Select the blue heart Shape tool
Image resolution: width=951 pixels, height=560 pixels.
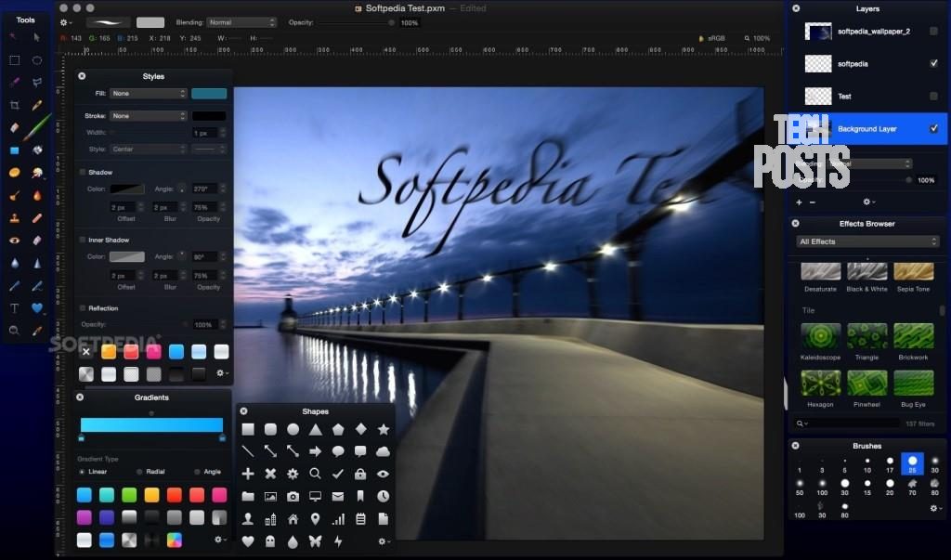click(37, 308)
